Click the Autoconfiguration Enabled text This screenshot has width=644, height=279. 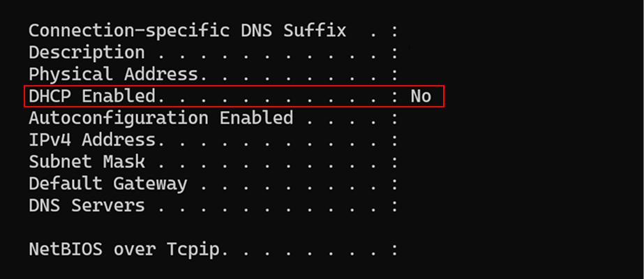161,119
